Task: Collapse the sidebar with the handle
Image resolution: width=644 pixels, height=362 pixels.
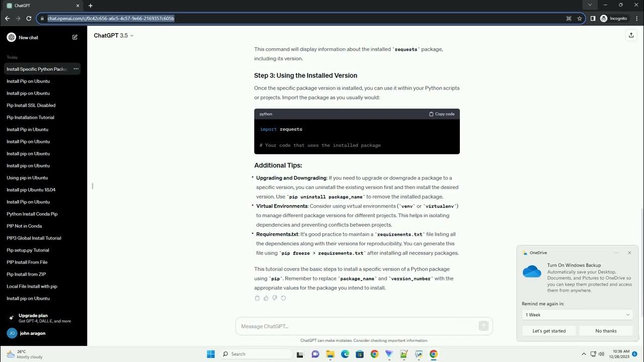Action: point(93,186)
